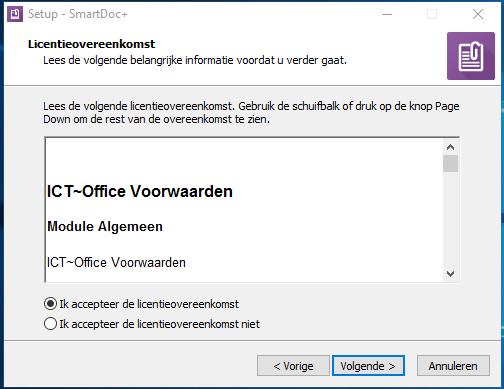Viewport: 504px width, 389px height.
Task: Close the SmartDoc+ Setup window
Action: 478,14
